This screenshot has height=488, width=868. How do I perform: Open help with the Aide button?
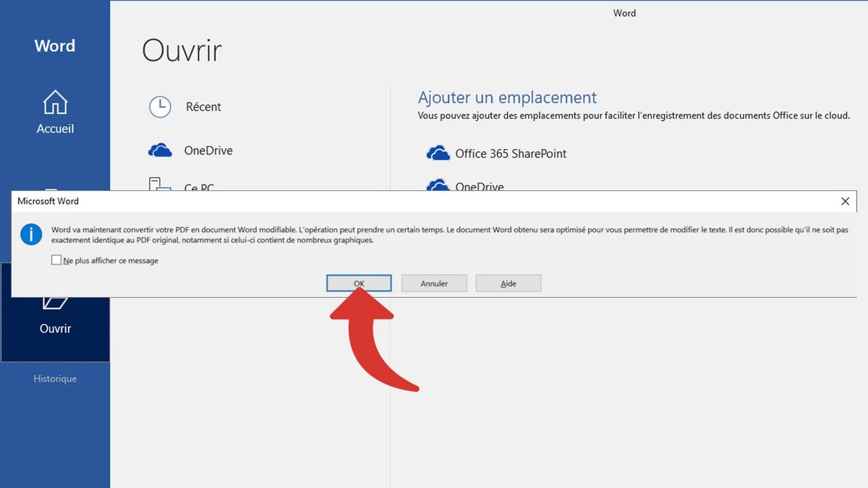click(x=509, y=283)
